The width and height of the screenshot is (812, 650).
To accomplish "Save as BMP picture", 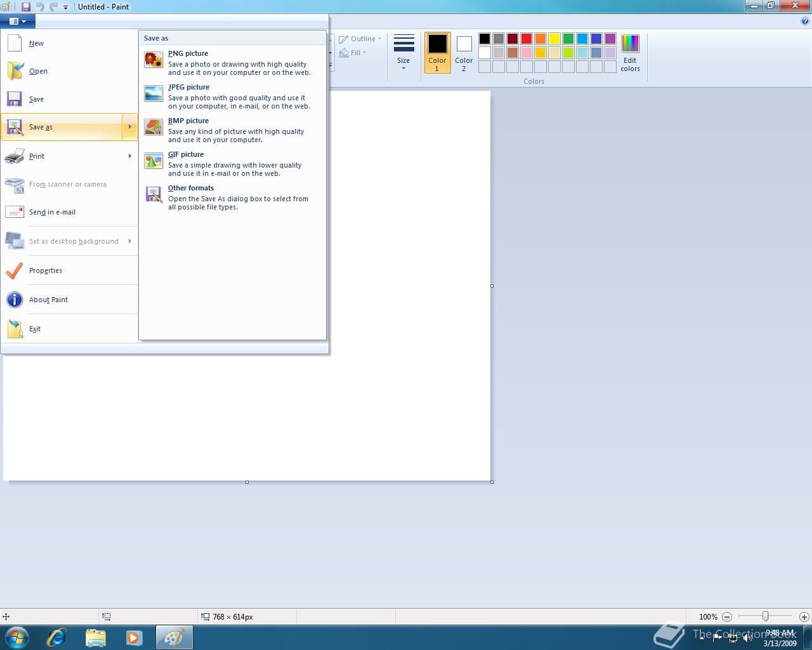I will [x=233, y=130].
